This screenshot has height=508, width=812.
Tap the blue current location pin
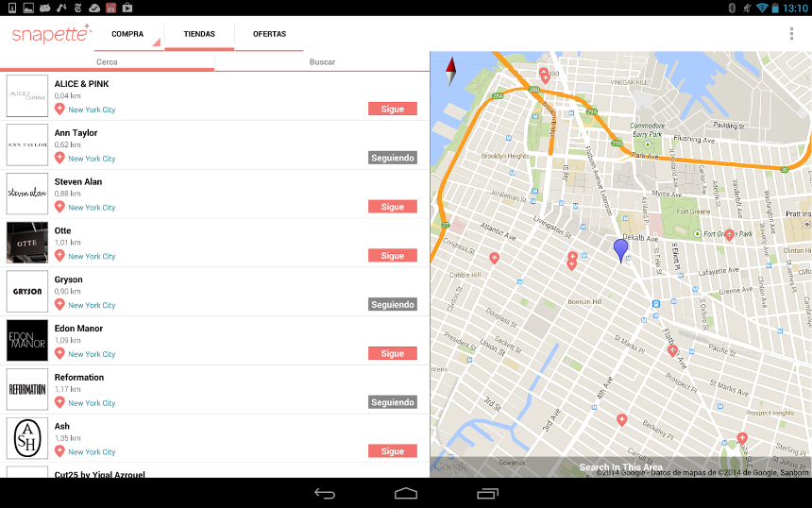(x=620, y=249)
